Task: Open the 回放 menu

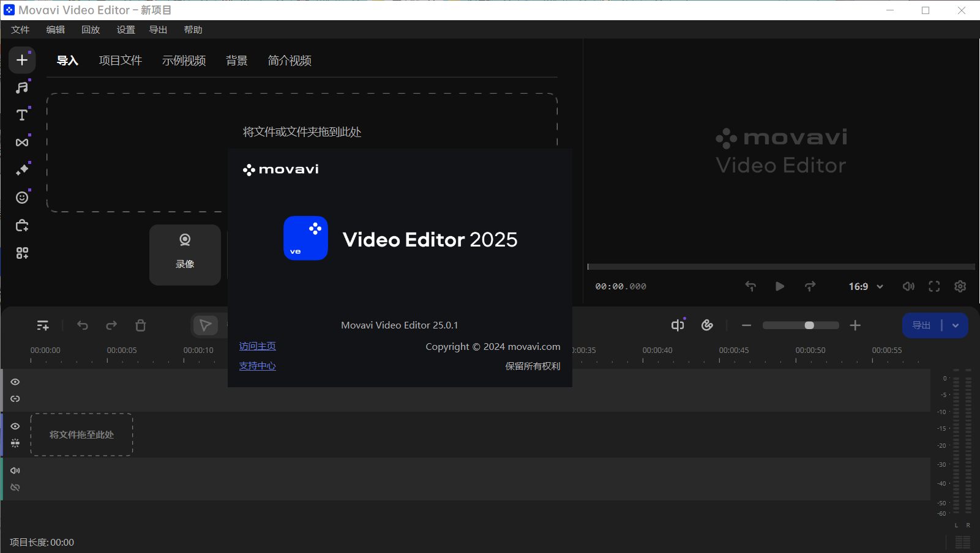Action: point(91,29)
